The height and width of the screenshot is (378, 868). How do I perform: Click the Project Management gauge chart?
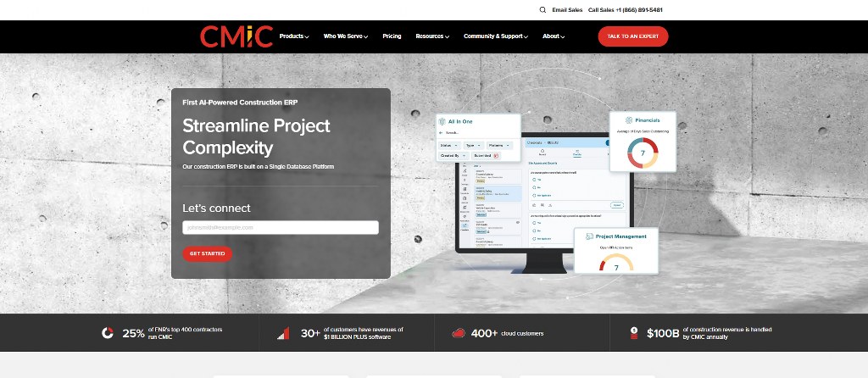click(x=615, y=263)
